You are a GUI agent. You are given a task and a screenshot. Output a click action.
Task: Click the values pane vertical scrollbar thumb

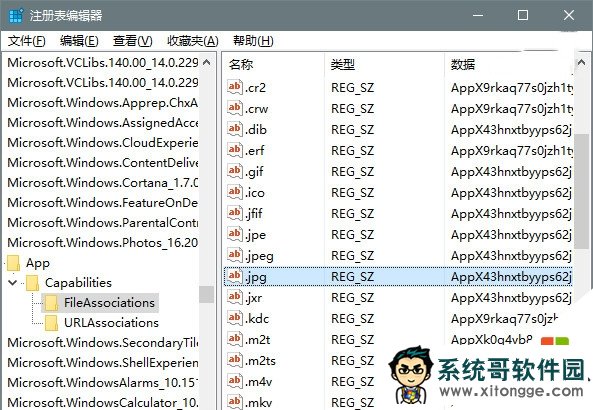[582, 191]
